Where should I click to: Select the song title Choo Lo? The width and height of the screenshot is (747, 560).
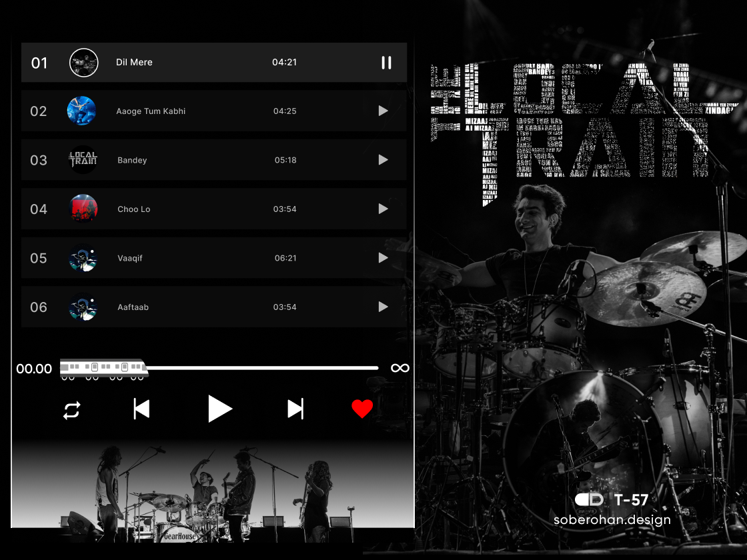point(134,209)
